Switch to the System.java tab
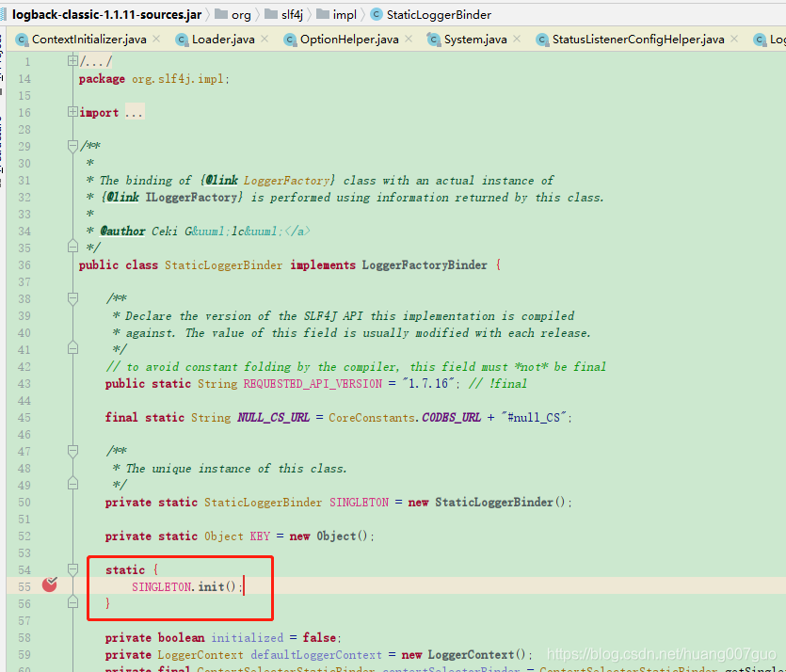The width and height of the screenshot is (786, 672). pos(475,40)
